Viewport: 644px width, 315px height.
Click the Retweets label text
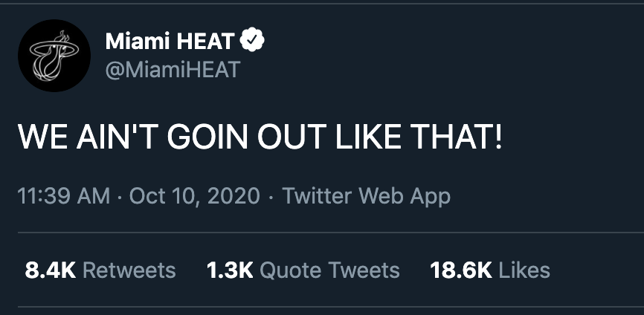pyautogui.click(x=129, y=270)
